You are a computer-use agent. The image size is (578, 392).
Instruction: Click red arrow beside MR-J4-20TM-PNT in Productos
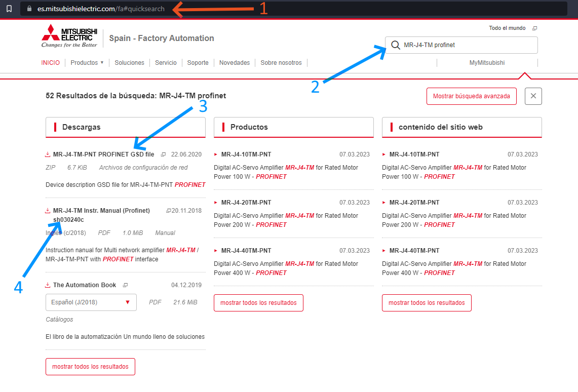216,203
